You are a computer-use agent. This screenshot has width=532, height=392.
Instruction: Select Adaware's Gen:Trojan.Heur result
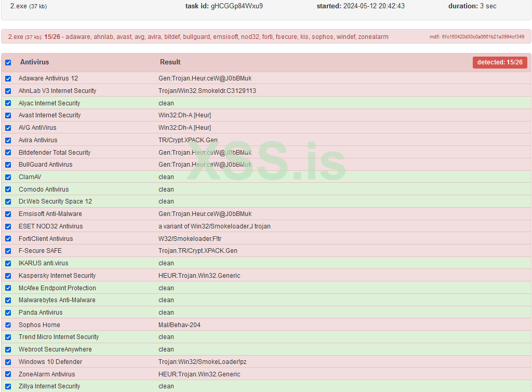pyautogui.click(x=205, y=78)
